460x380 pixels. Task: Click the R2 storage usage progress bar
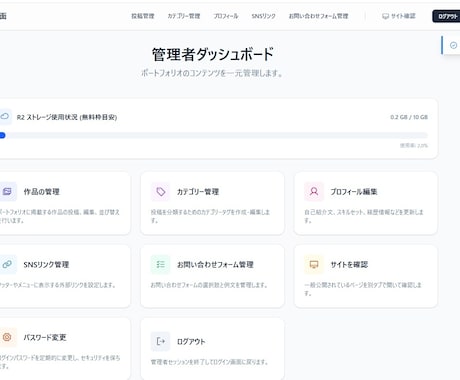point(214,135)
